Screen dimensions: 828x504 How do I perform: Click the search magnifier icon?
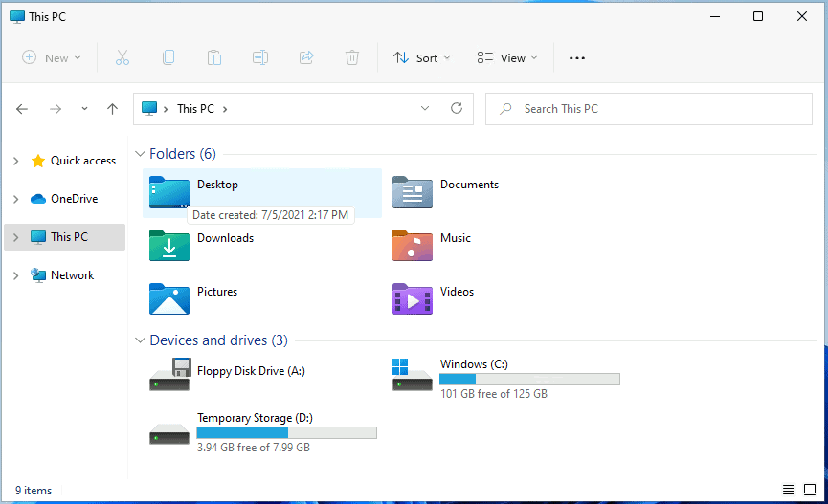click(505, 109)
